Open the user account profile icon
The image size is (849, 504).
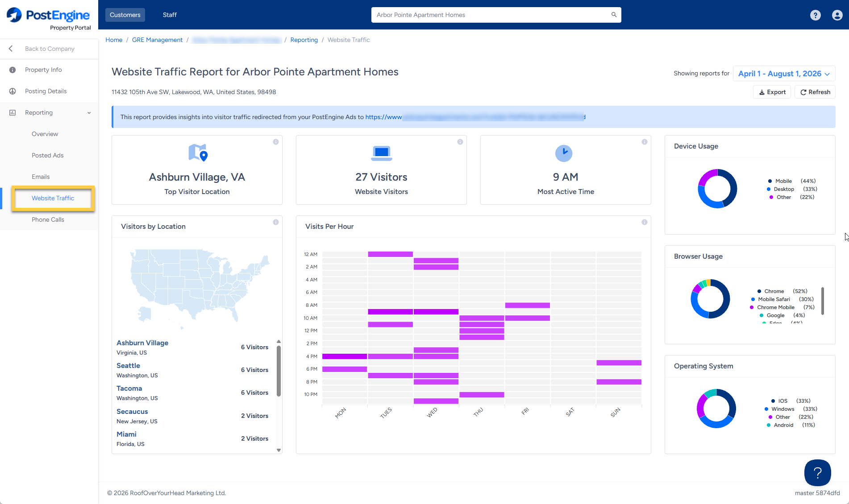coord(837,15)
